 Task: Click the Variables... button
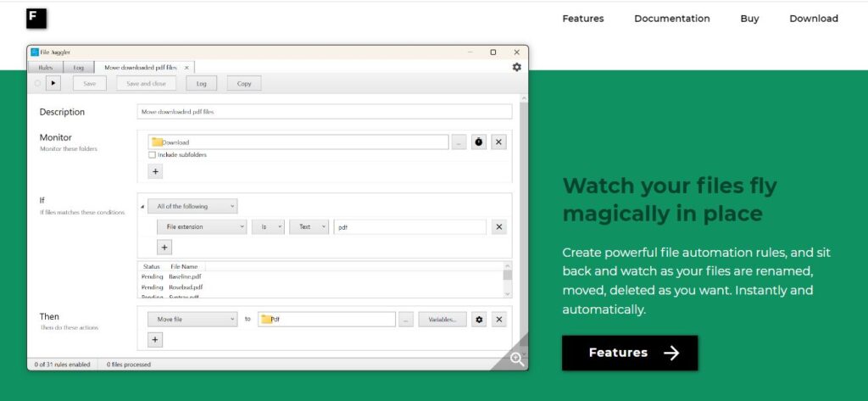(442, 320)
